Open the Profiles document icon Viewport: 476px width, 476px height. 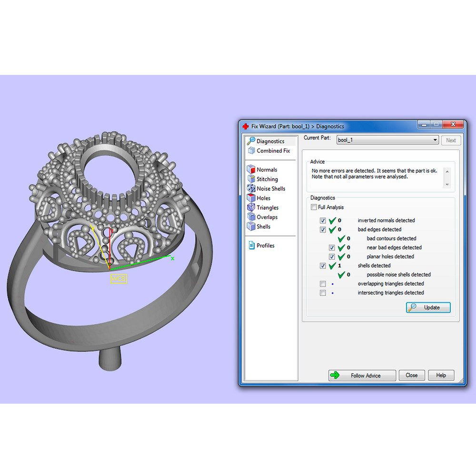[x=251, y=246]
